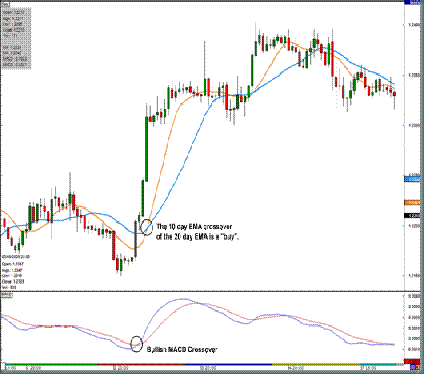This screenshot has width=424, height=374.
Task: Click the '10 day EMA crossover' annotation text
Action: coord(198,232)
